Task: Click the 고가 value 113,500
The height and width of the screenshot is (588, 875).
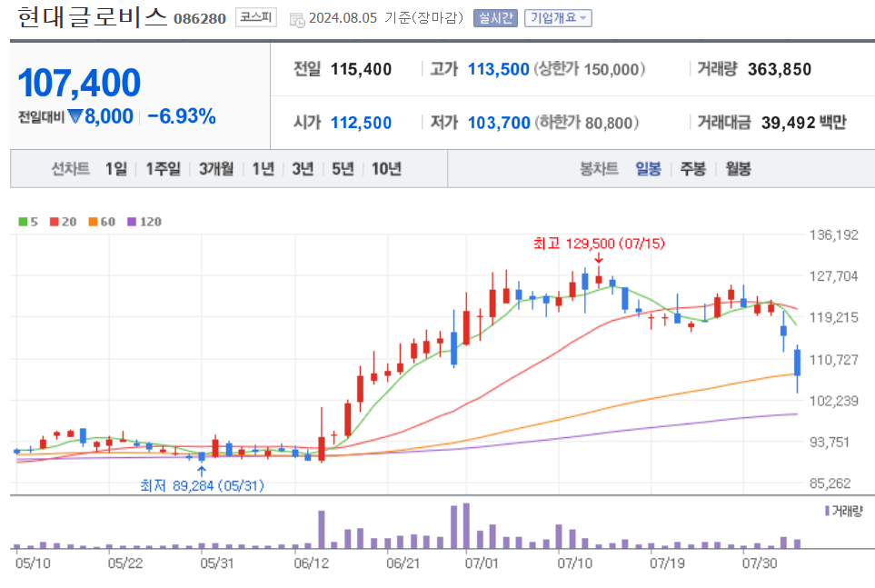Action: coord(498,69)
